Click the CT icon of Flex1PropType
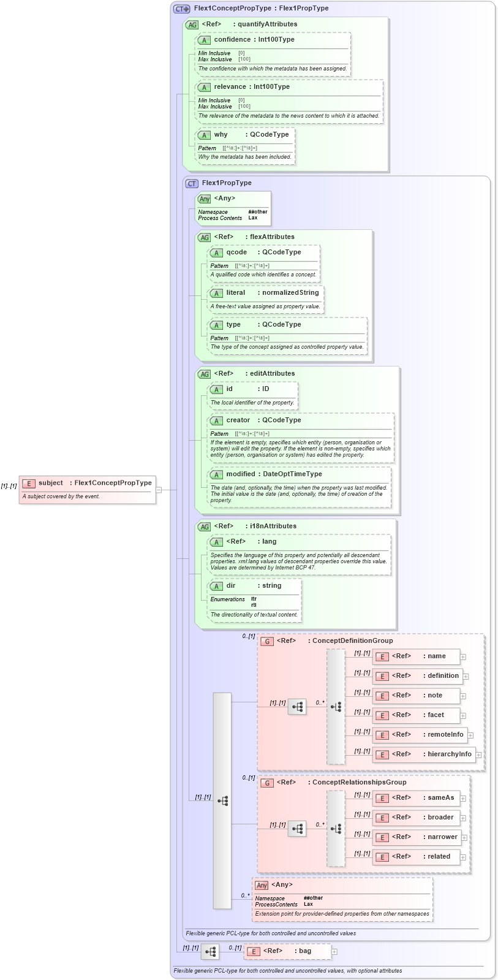 pyautogui.click(x=192, y=183)
